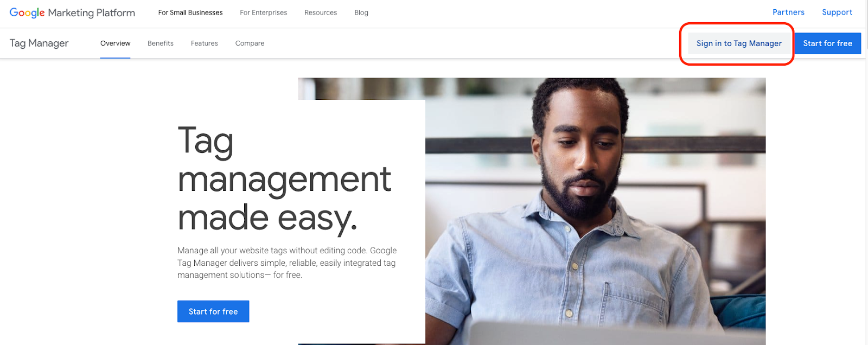Click the Tag Manager product title
Screen dimensions: 868x345
point(39,43)
